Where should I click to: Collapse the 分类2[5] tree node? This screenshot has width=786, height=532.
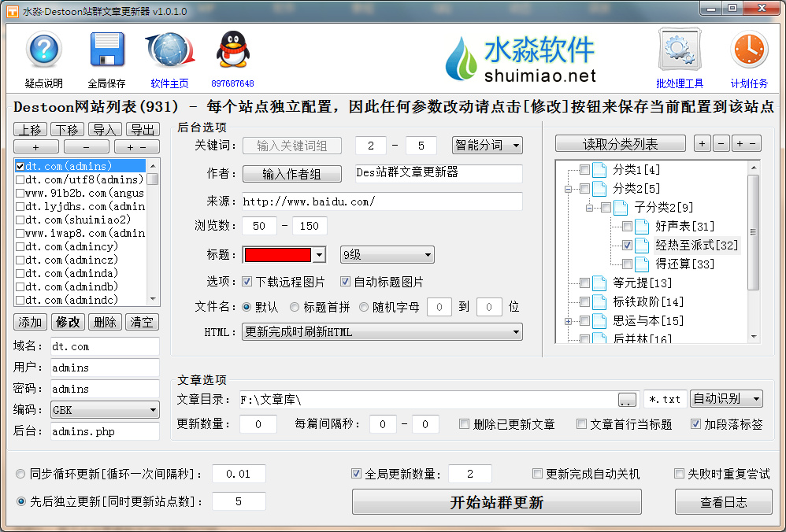[568, 190]
